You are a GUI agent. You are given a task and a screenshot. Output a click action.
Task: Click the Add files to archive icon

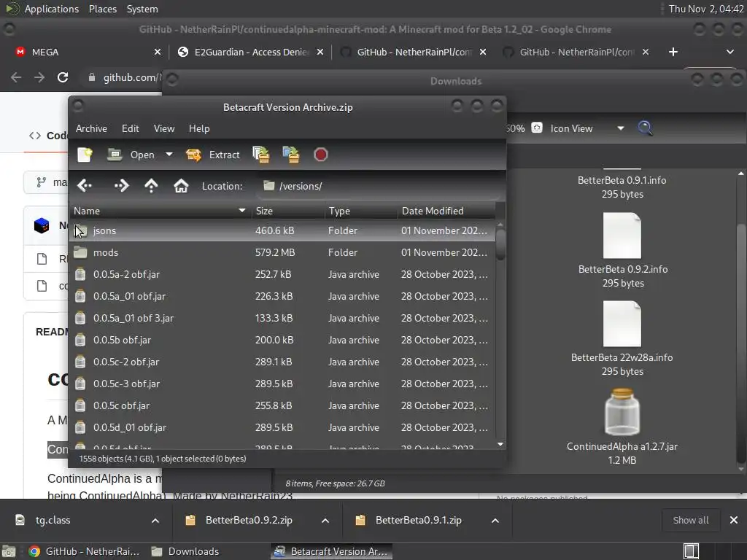click(x=261, y=155)
